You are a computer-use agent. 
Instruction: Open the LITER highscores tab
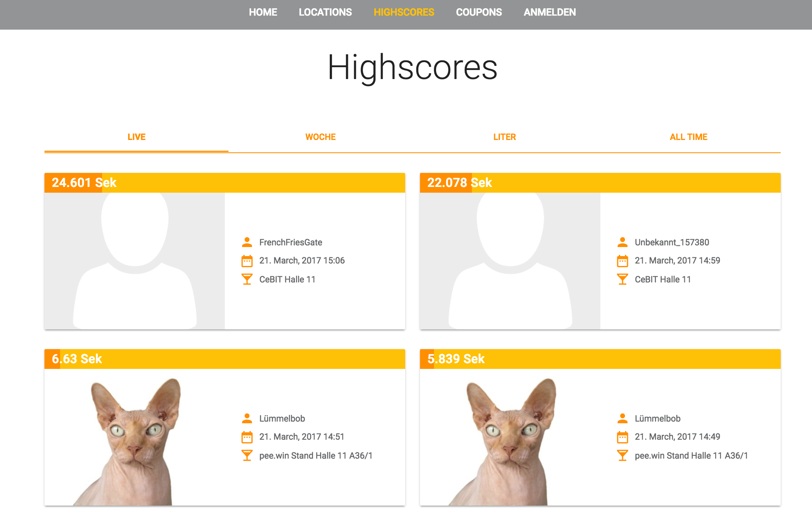pyautogui.click(x=504, y=137)
